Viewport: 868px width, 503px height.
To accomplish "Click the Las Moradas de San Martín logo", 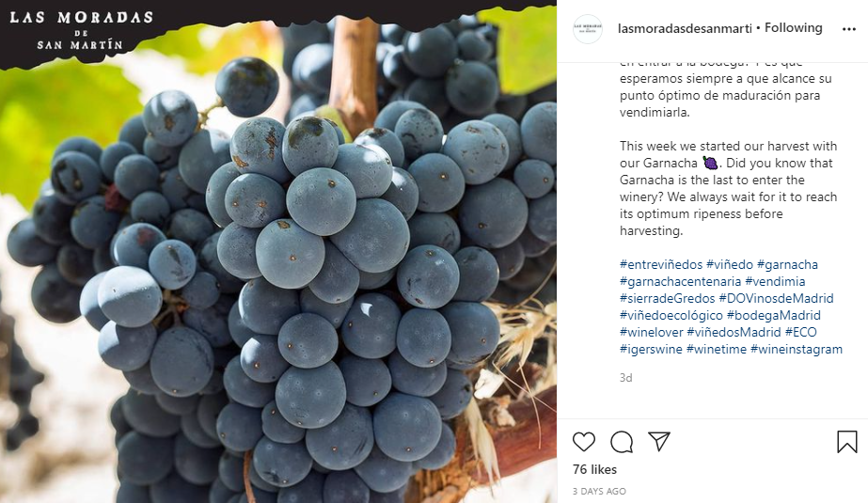I will pos(81,30).
